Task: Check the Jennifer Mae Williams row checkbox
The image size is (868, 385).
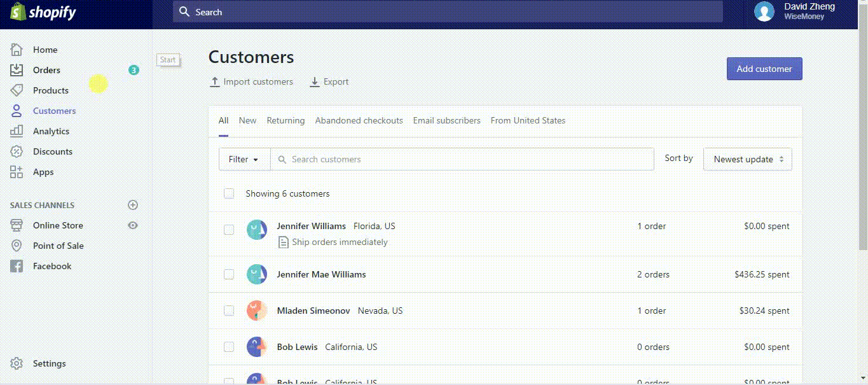Action: (229, 274)
